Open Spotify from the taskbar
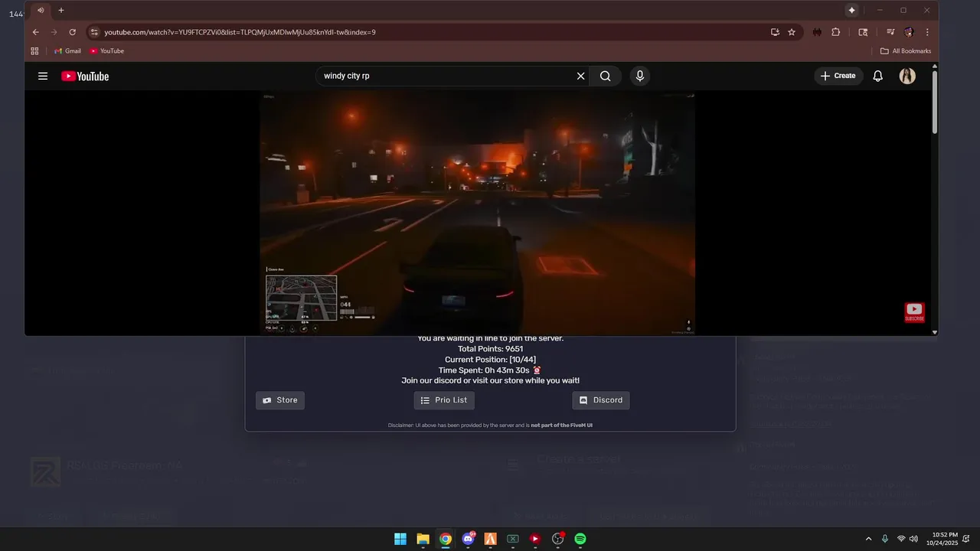 (x=580, y=539)
